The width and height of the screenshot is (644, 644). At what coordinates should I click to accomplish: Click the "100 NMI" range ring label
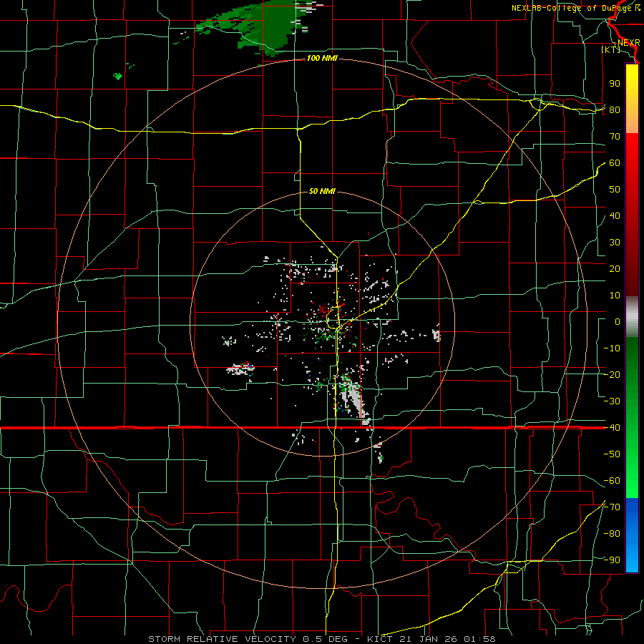[x=322, y=59]
